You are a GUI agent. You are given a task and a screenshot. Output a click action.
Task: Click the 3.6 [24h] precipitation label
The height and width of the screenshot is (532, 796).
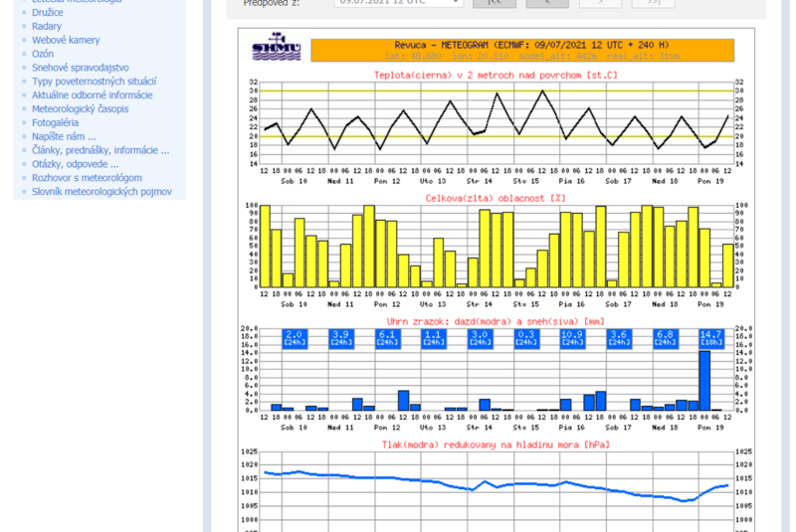tap(619, 338)
